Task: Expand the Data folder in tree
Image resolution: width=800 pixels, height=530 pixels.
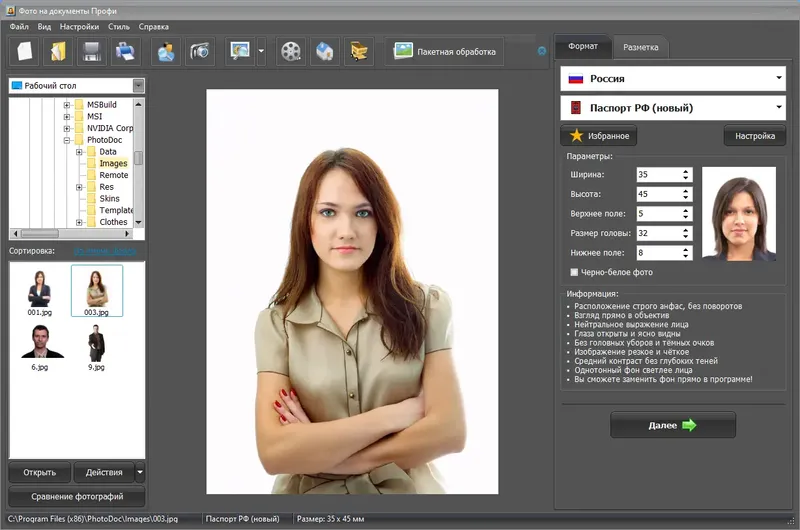Action: pos(79,152)
